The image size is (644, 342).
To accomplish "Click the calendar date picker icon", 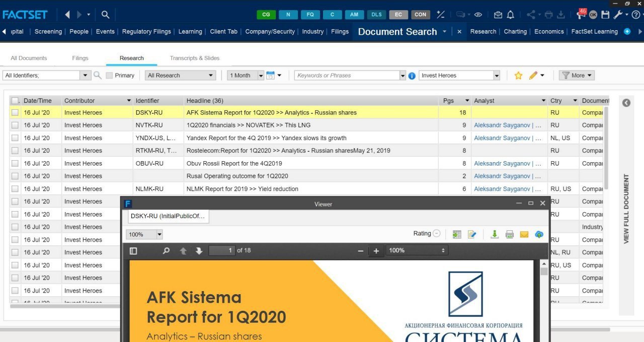I will [270, 75].
